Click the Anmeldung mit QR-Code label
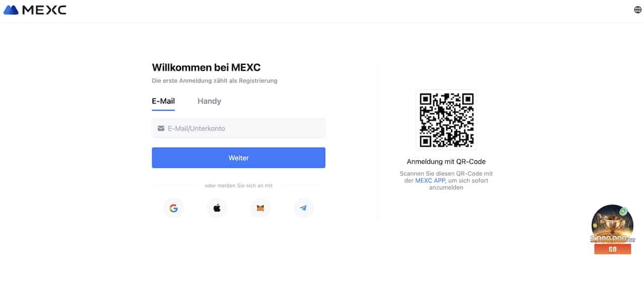Viewport: 644px width, 302px height. coord(446,161)
